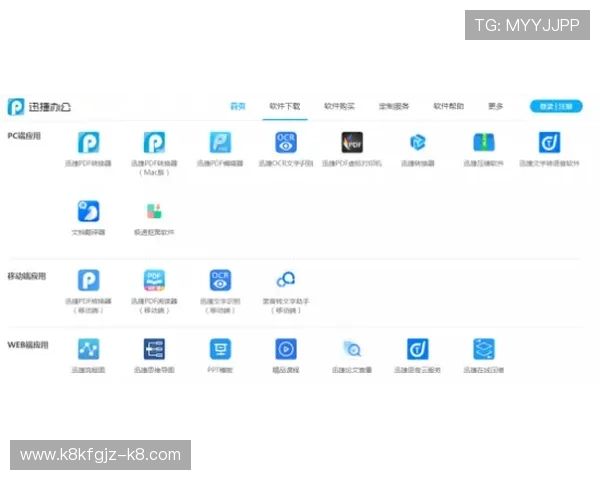
Task: Open the 精品课程 play icon
Action: 286,349
